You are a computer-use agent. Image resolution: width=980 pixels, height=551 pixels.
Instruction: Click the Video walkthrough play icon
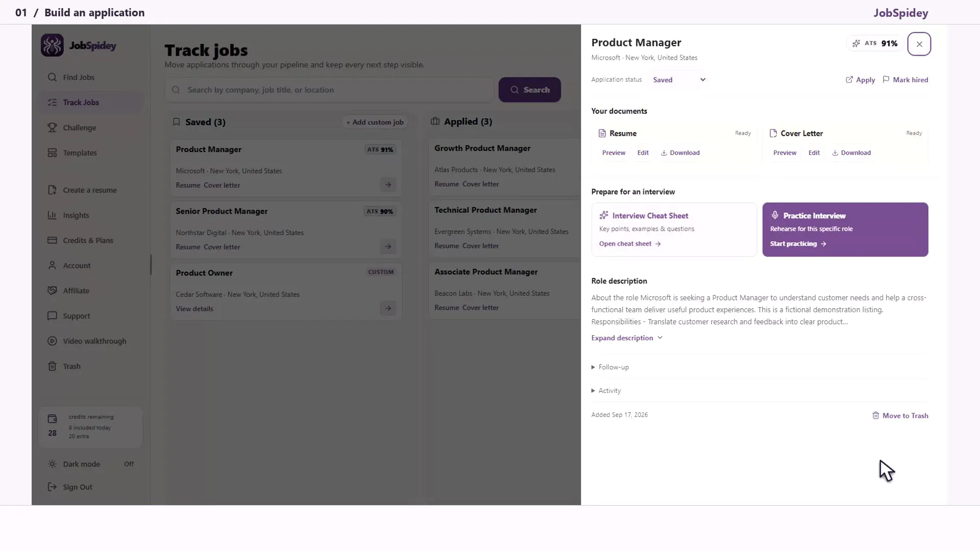click(x=52, y=341)
